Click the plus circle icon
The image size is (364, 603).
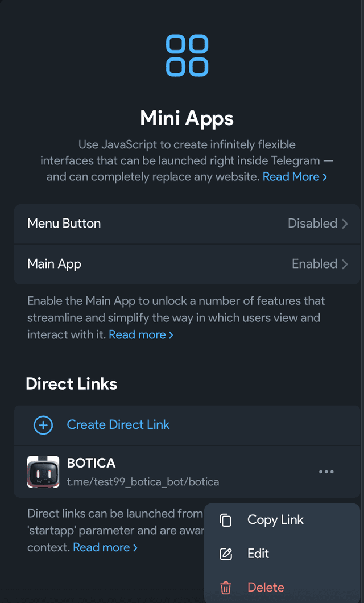(43, 425)
